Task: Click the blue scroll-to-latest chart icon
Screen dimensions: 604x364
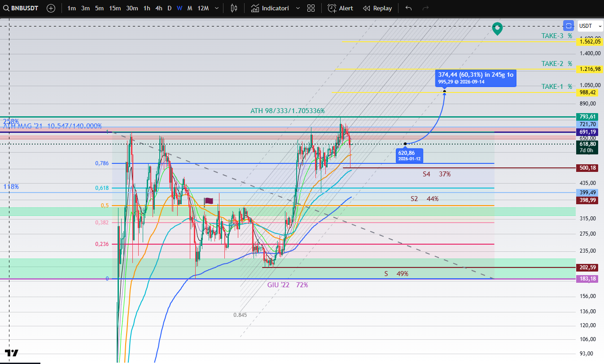Action: (569, 26)
